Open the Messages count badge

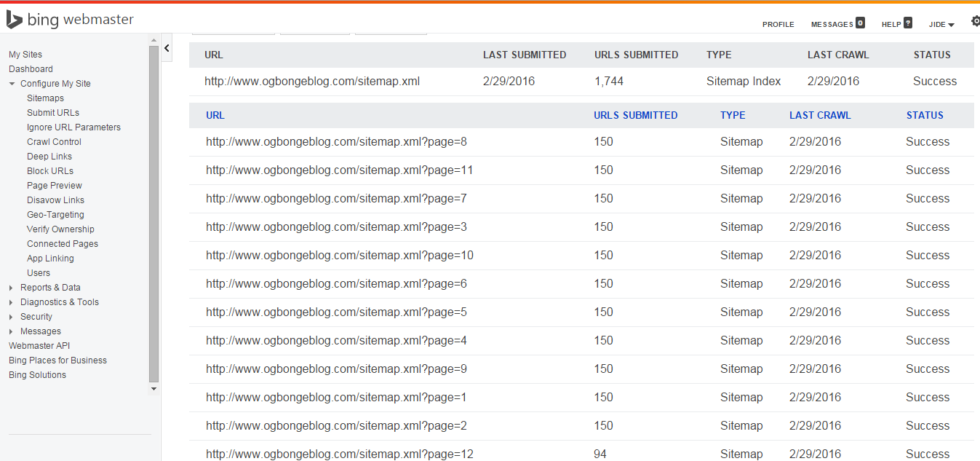pyautogui.click(x=860, y=23)
